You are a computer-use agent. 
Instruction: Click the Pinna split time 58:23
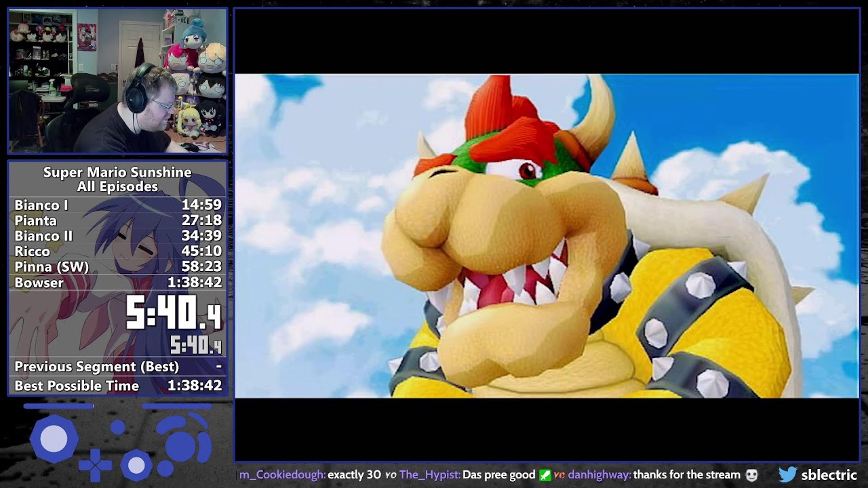pyautogui.click(x=201, y=267)
